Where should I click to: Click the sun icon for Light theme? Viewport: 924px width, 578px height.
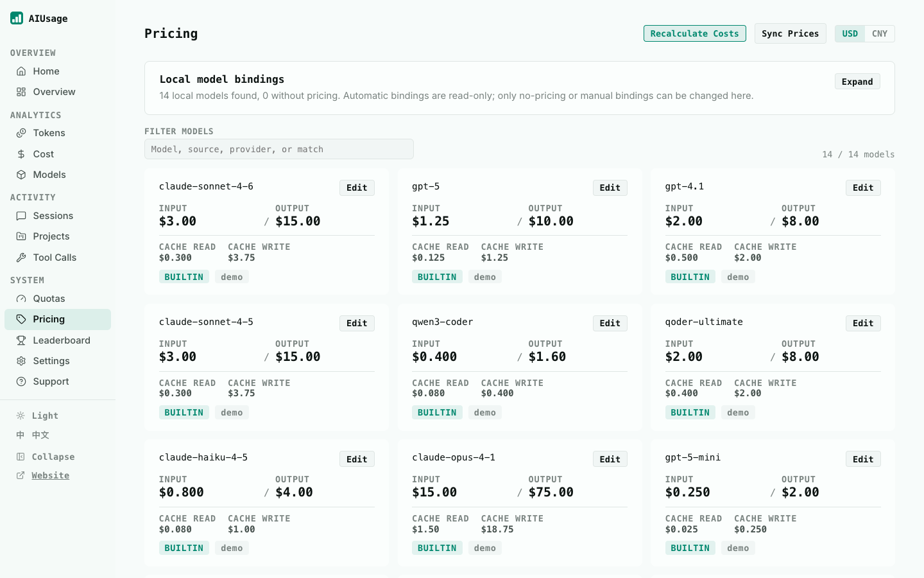coord(21,416)
